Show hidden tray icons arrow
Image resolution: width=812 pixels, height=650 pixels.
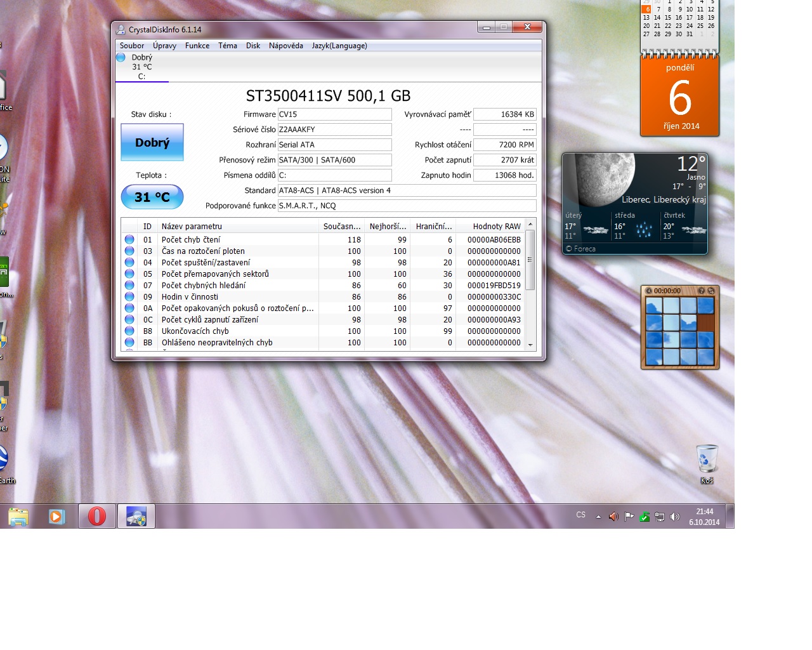598,517
